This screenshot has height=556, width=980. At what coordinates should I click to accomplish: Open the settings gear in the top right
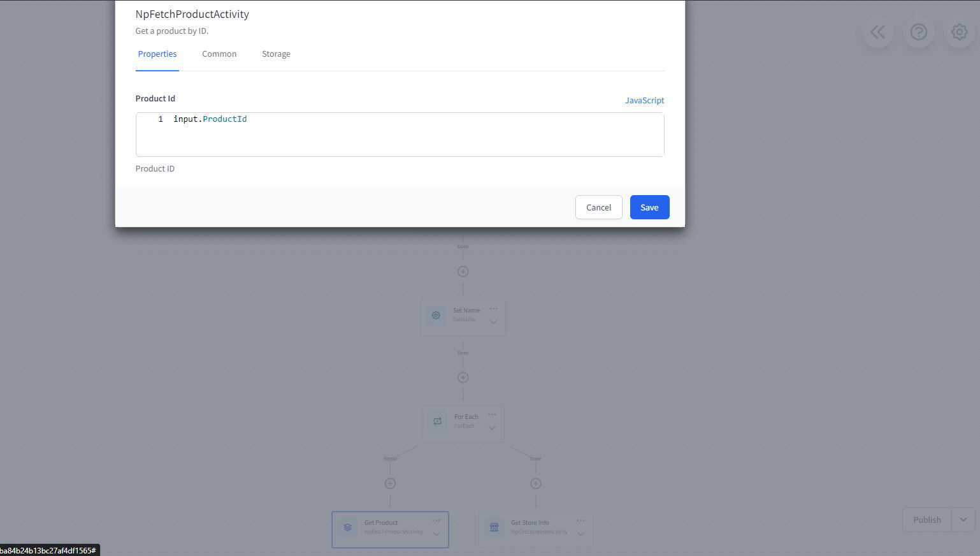[x=959, y=31]
